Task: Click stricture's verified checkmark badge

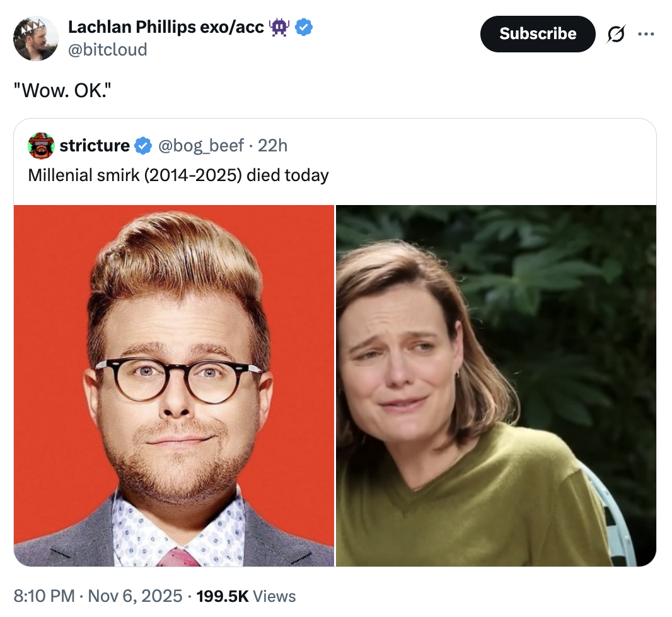Action: click(142, 145)
